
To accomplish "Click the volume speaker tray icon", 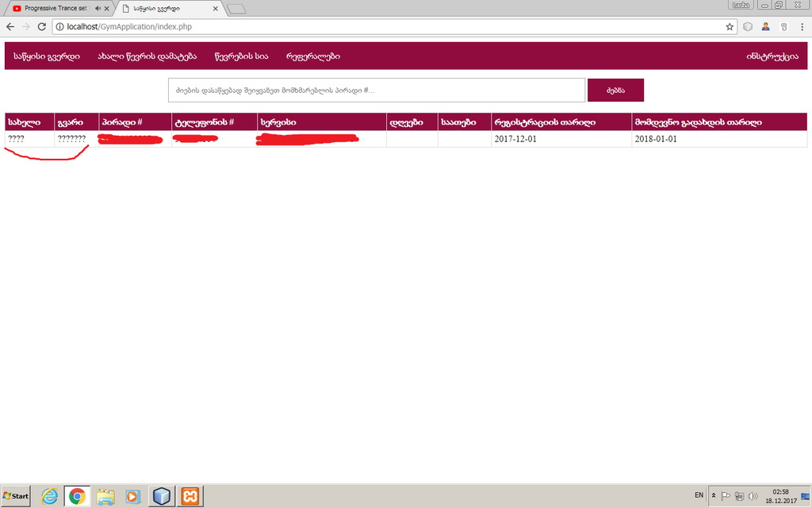I will [753, 496].
